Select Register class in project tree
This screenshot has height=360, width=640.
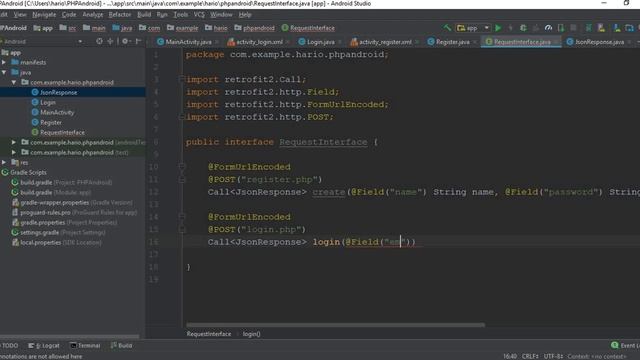pyautogui.click(x=51, y=122)
